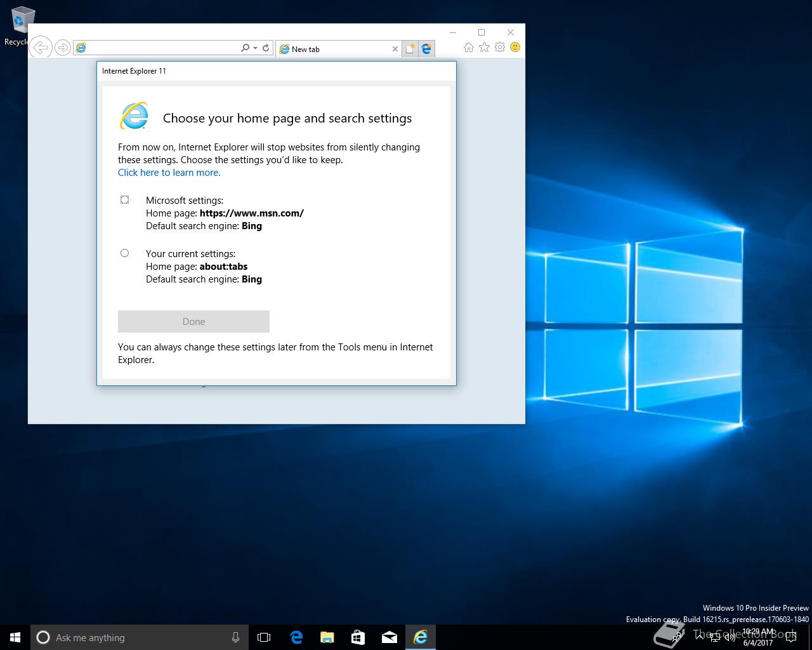
Task: Open Favorites with the star icon
Action: [x=484, y=47]
